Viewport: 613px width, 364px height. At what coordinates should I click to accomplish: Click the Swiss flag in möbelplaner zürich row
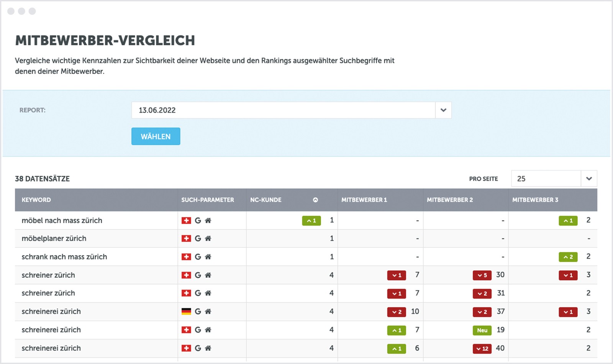186,238
